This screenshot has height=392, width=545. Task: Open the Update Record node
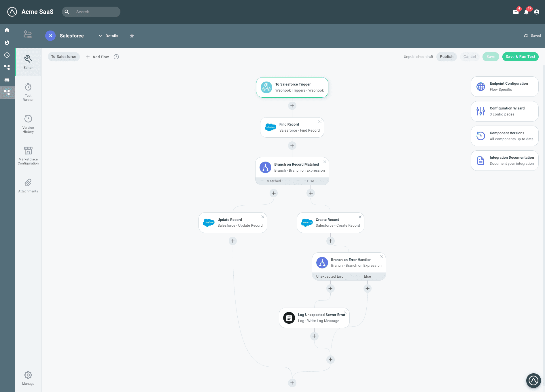coord(233,223)
